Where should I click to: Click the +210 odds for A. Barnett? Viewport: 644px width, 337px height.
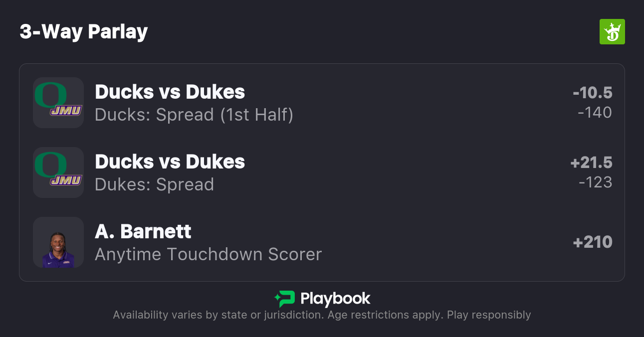[x=593, y=242]
